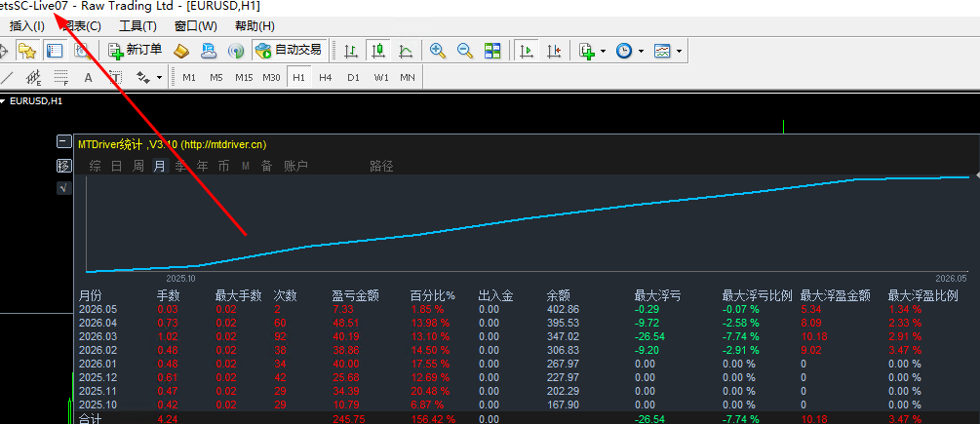Screen dimensions: 980x424
Task: Minimize the MTDriver statistics panel
Action: [x=63, y=141]
